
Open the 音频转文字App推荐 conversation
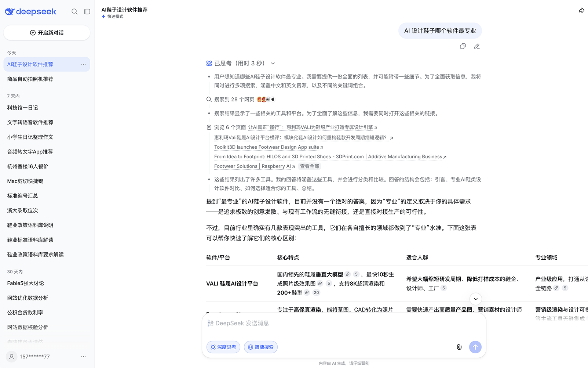(47, 152)
